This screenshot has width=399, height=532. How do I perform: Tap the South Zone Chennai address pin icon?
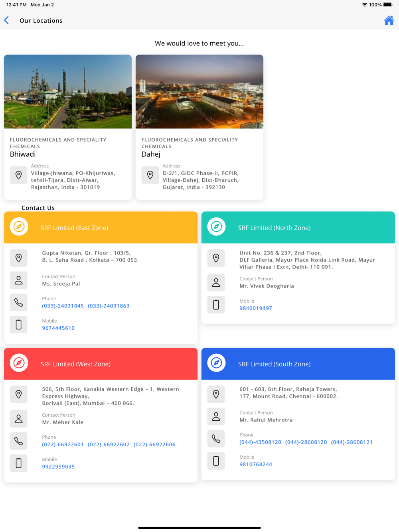pyautogui.click(x=216, y=394)
